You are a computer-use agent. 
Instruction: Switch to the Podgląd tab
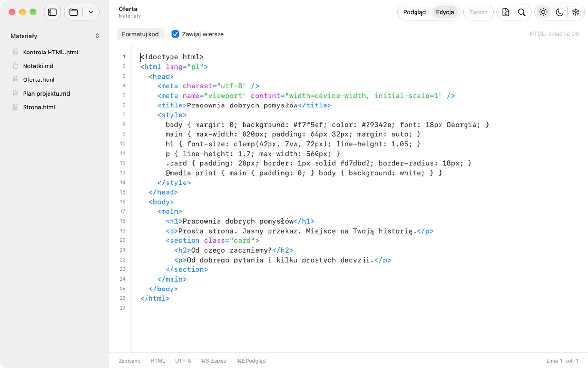tap(415, 12)
